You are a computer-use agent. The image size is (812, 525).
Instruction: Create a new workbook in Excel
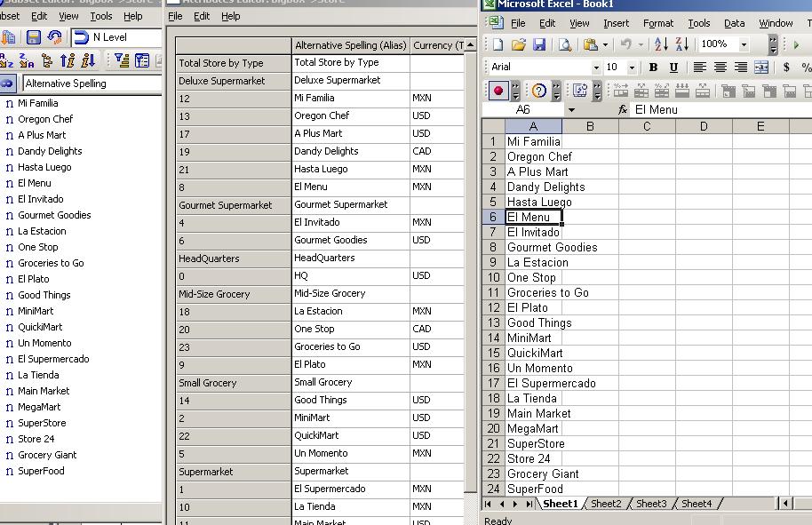coord(498,44)
